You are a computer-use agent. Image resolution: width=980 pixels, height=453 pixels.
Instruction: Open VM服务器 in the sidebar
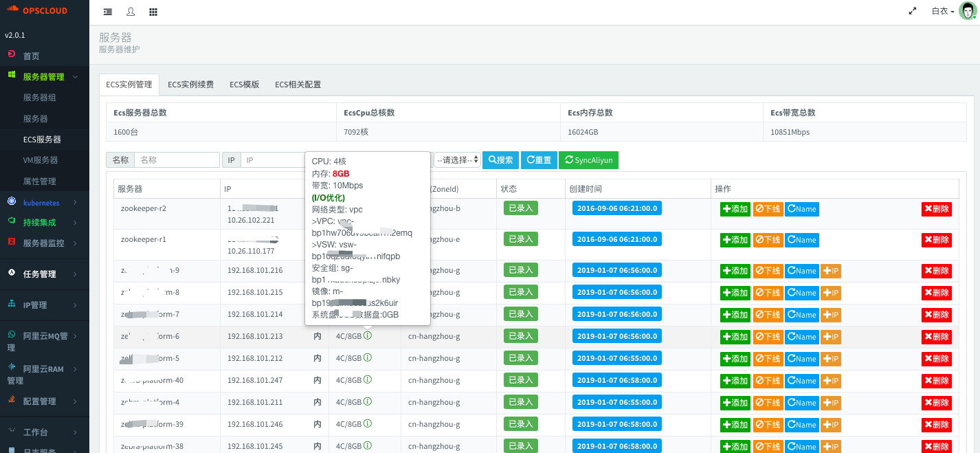pos(41,160)
